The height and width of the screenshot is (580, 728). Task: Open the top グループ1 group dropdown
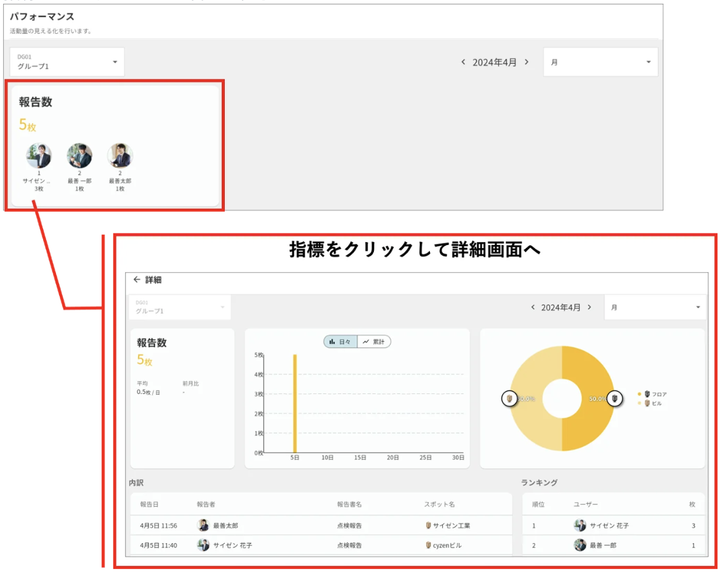click(67, 62)
